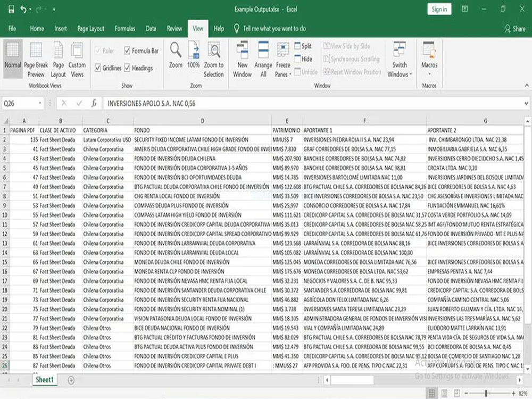
Task: Click the Share person icon
Action: pos(508,29)
